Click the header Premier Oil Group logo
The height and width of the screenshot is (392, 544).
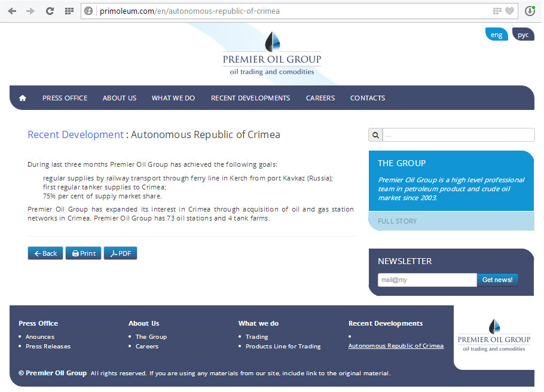point(272,53)
